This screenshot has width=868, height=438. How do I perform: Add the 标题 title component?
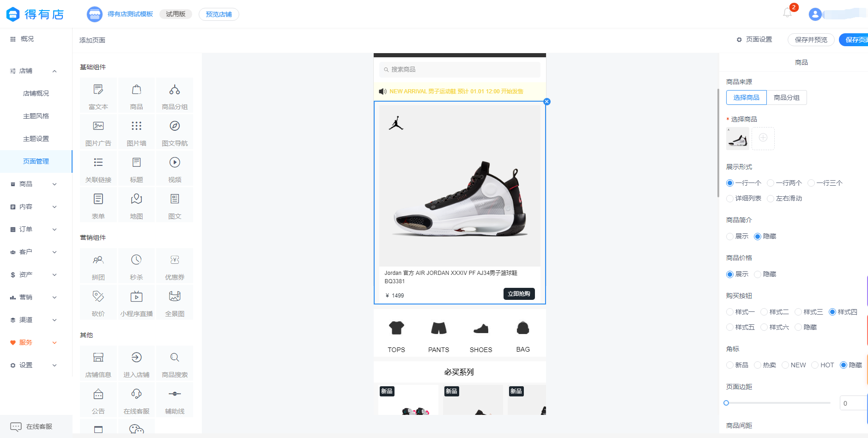pos(136,169)
